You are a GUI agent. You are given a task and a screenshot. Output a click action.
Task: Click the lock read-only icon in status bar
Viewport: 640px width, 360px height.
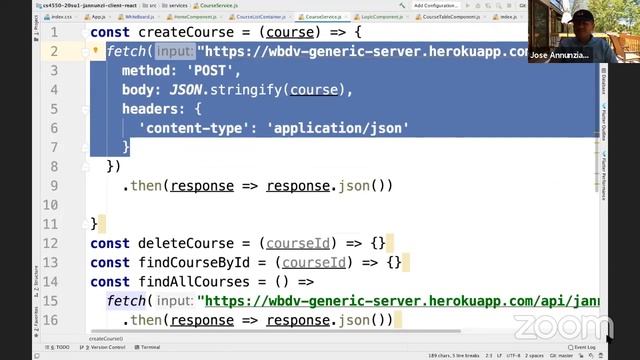tap(581, 356)
